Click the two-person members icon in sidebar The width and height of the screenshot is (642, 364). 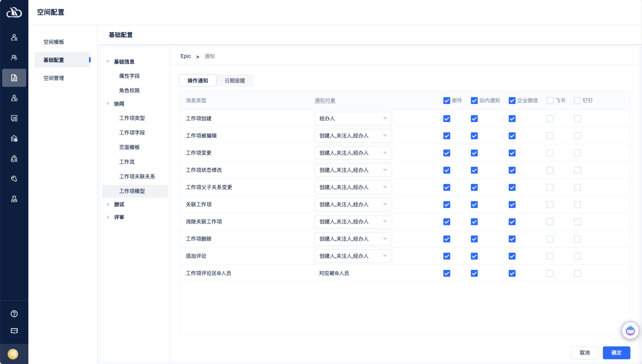tap(14, 58)
